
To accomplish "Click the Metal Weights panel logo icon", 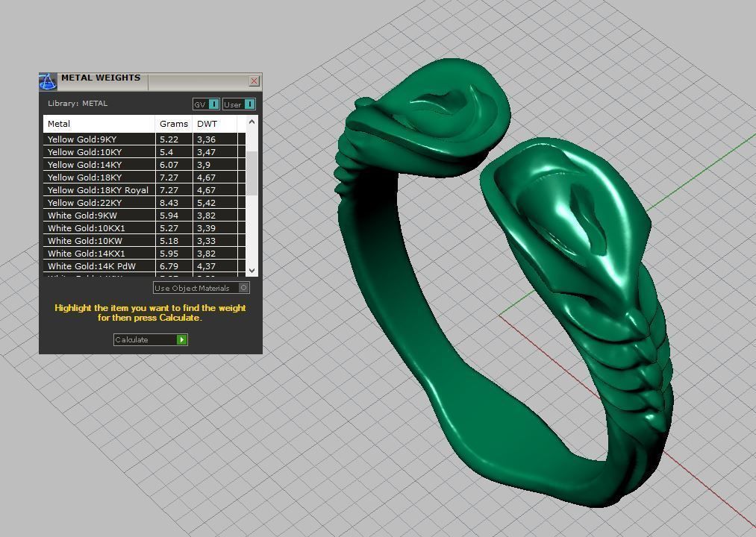I will pos(48,81).
